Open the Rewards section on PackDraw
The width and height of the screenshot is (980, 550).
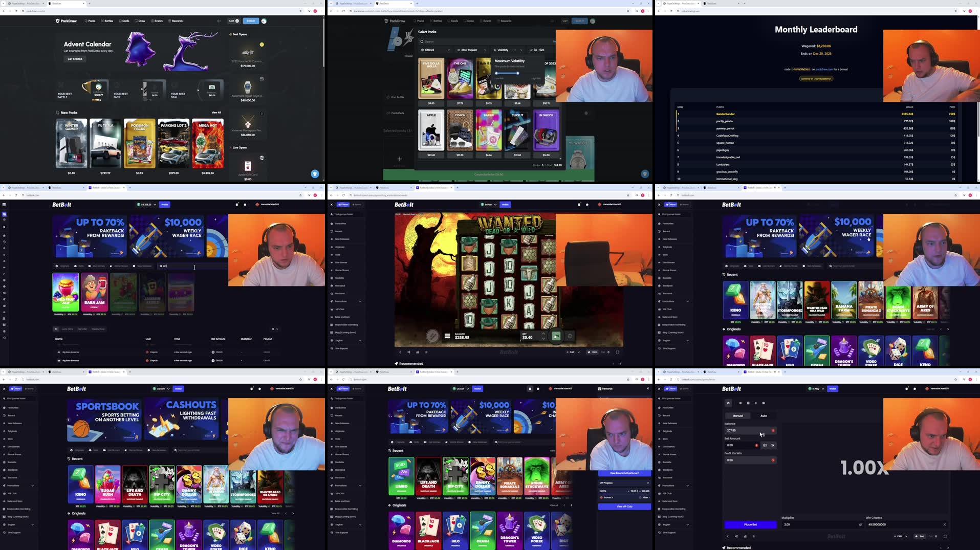point(176,21)
